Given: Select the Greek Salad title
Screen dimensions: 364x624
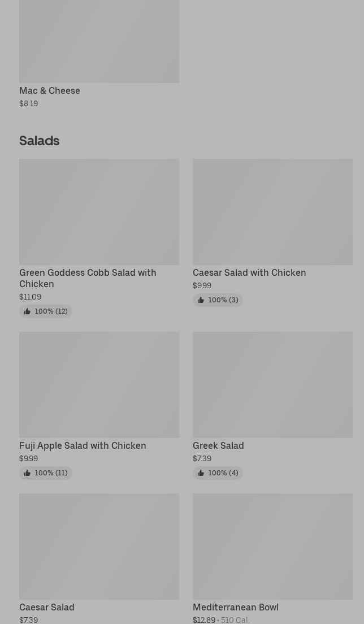Looking at the screenshot, I should click(x=218, y=445).
